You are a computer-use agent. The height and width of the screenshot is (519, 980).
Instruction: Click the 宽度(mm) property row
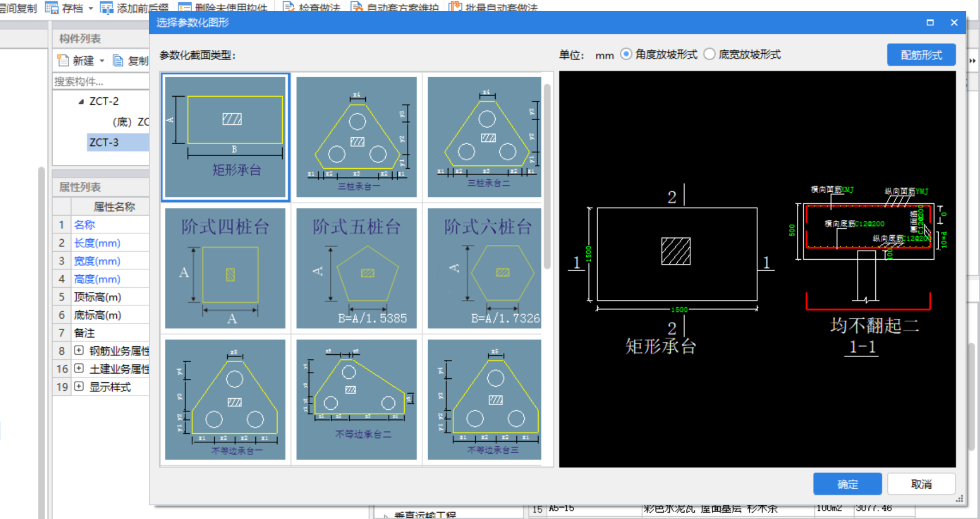click(101, 261)
